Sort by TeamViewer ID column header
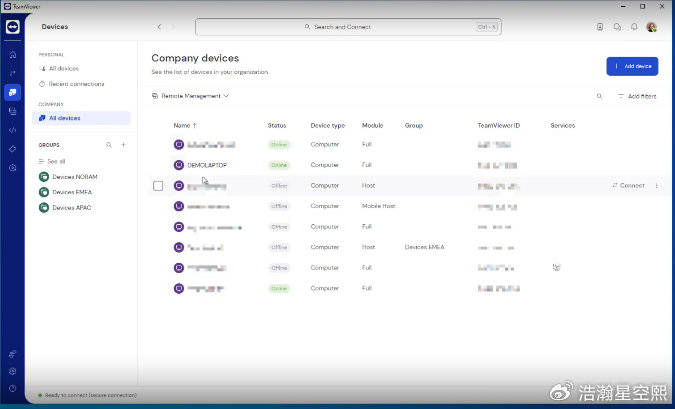Image resolution: width=675 pixels, height=409 pixels. [499, 125]
